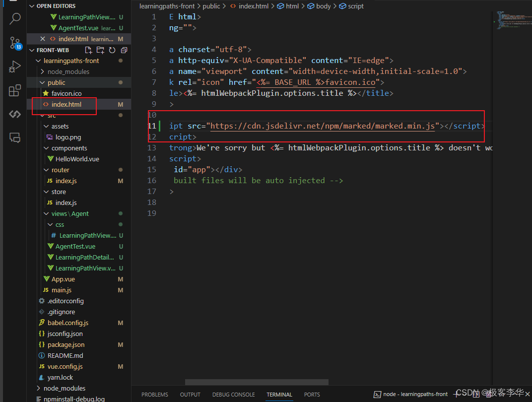This screenshot has width=532, height=402.
Task: Click script in the breadcrumb
Action: 355,6
